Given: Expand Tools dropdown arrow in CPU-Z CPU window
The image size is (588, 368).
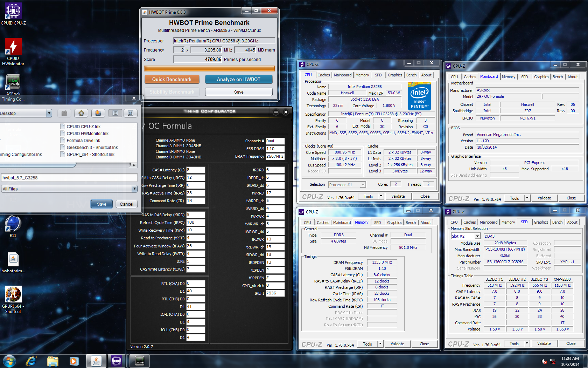Looking at the screenshot, I should tap(381, 196).
